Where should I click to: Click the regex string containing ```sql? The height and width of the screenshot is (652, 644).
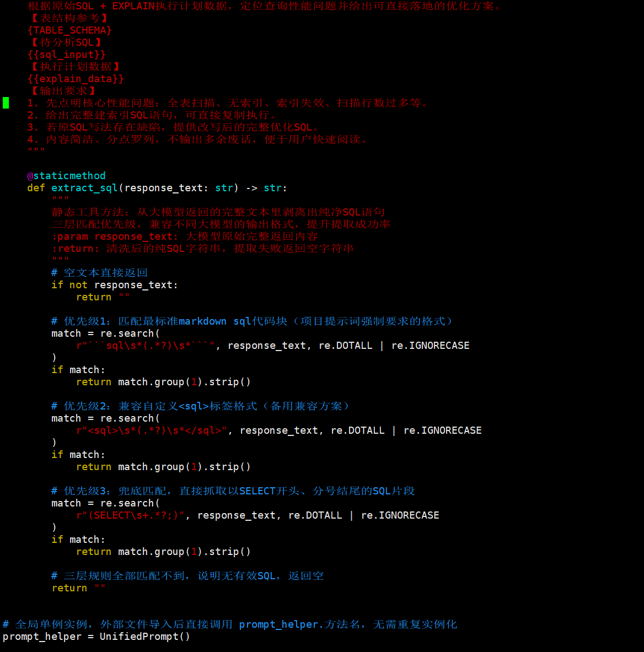click(146, 346)
